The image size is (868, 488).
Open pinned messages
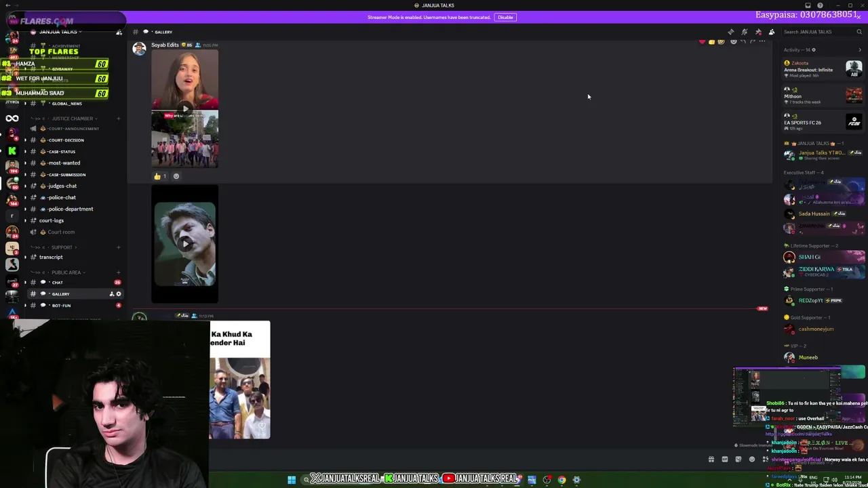coord(758,32)
